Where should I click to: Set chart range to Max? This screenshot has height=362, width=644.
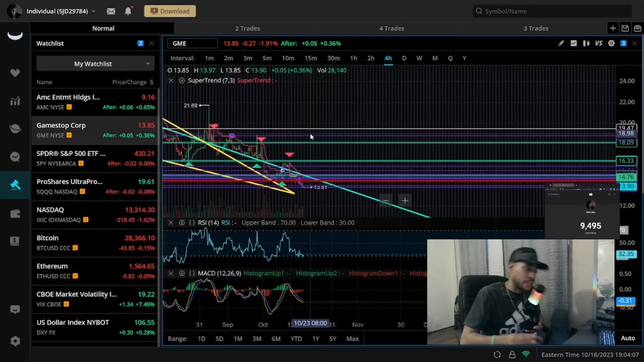point(353,338)
